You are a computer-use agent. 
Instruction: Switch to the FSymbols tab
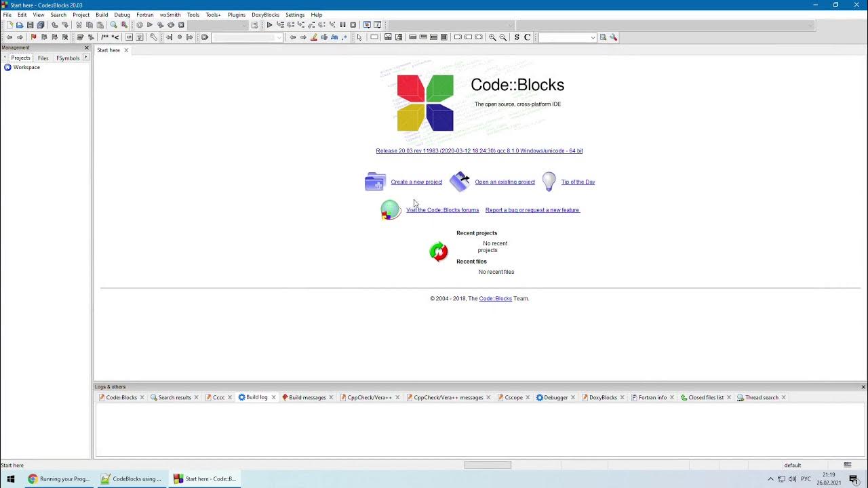click(x=68, y=58)
